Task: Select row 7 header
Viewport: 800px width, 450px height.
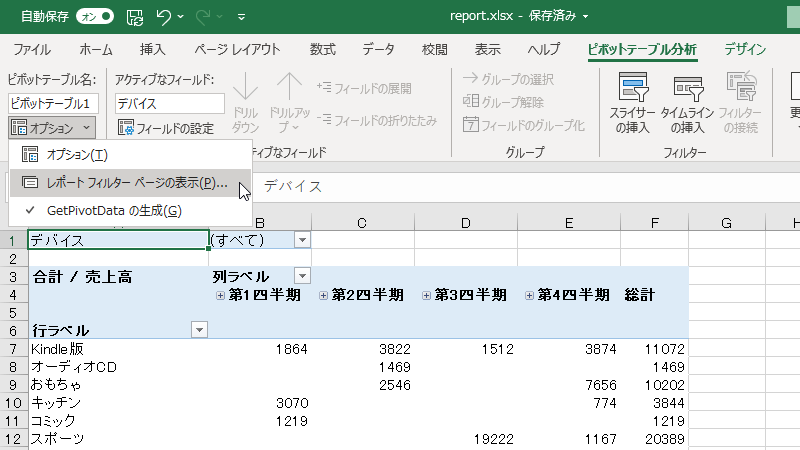Action: [13, 349]
